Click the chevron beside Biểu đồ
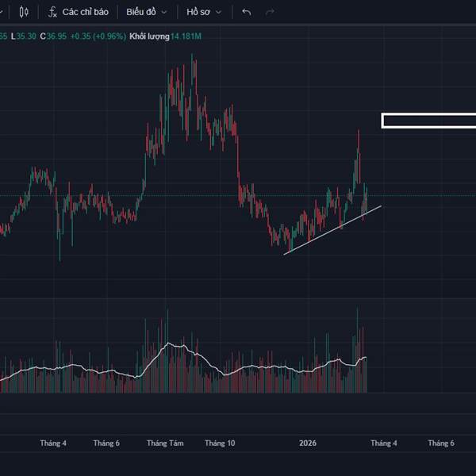 pos(164,13)
